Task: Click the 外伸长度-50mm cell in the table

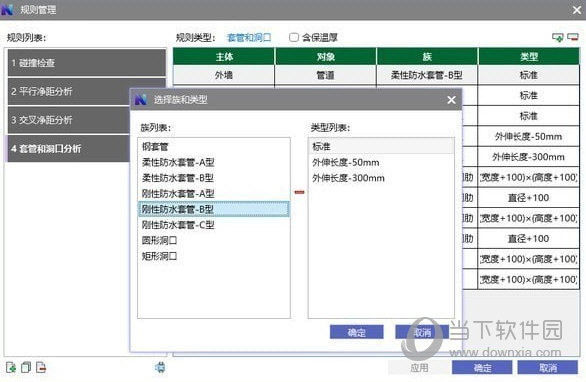Action: pos(528,136)
